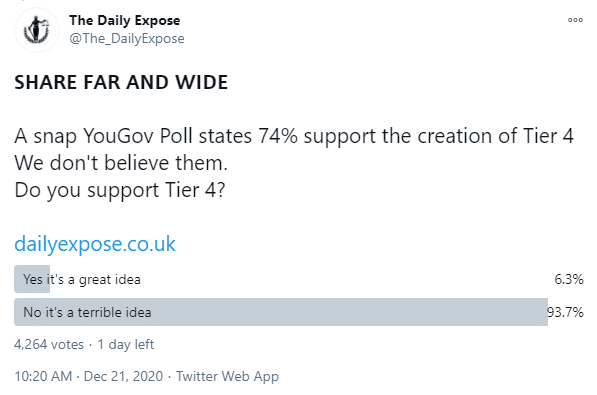
Task: Open the 10:20 AM timestamp link
Action: 43,376
